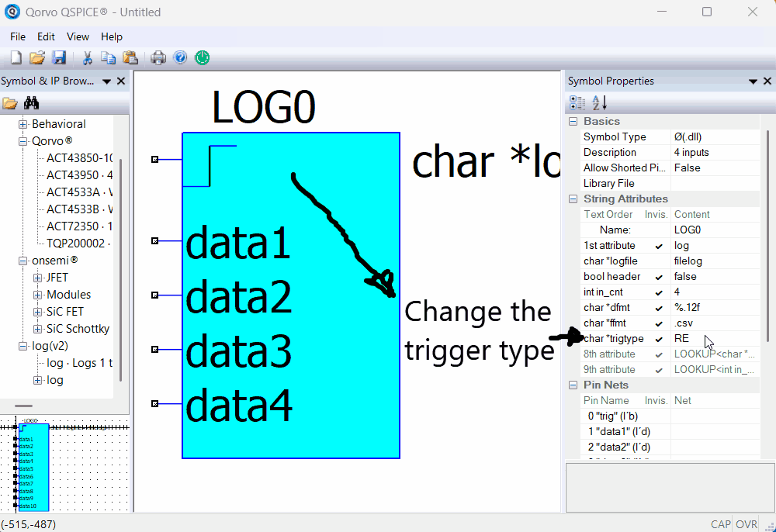
Task: Click the Paste clipboard icon
Action: coord(130,58)
